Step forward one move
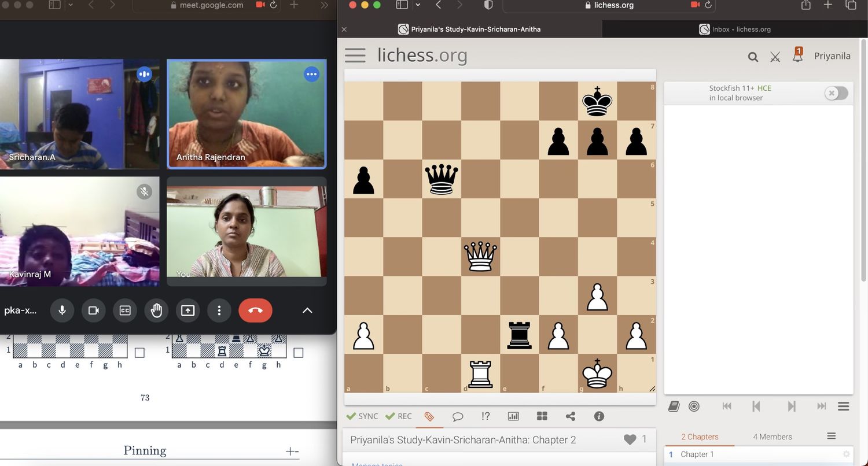Screen dimensions: 868x466 tap(792, 406)
